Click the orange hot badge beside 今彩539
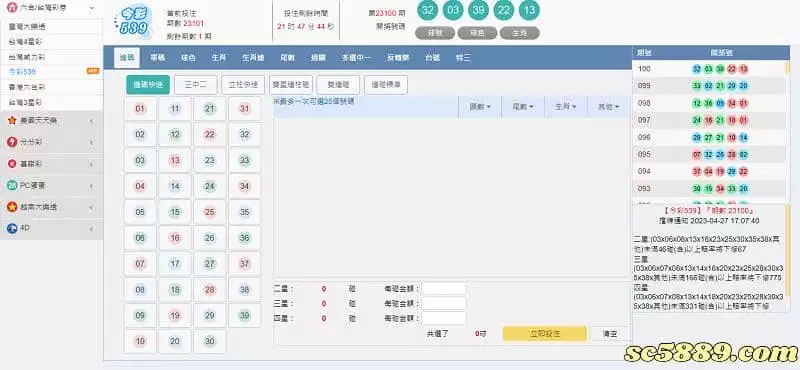The image size is (800, 370). (93, 71)
